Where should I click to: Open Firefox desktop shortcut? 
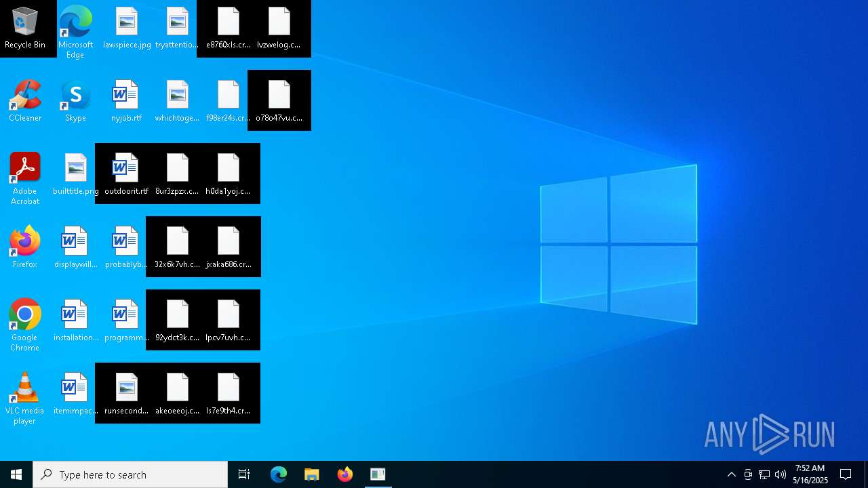(x=25, y=248)
